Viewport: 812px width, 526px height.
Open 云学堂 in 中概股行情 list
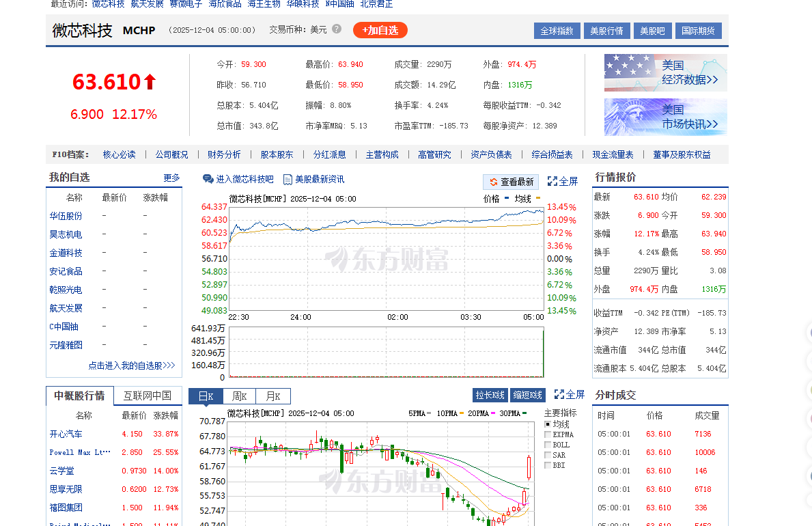coord(61,471)
